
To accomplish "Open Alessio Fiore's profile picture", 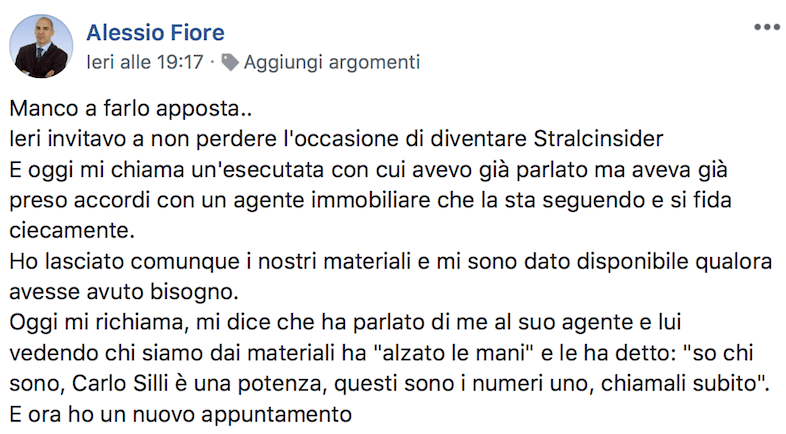I will tap(41, 46).
